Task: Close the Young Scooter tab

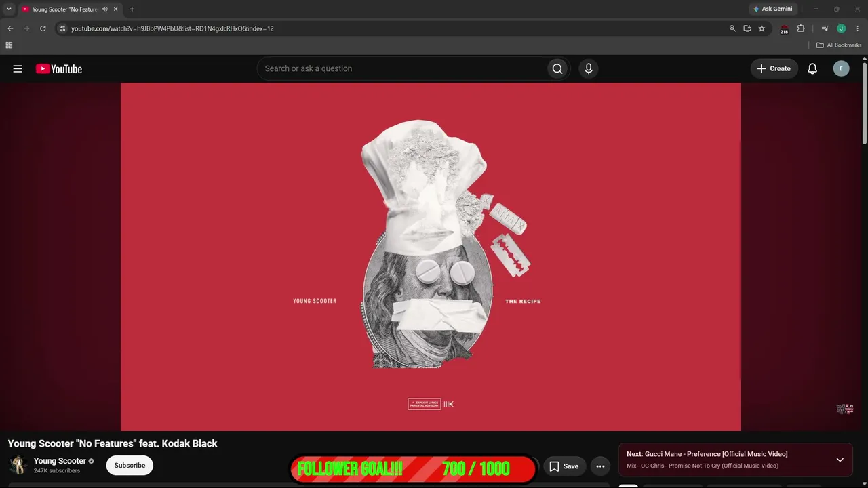Action: (115, 9)
